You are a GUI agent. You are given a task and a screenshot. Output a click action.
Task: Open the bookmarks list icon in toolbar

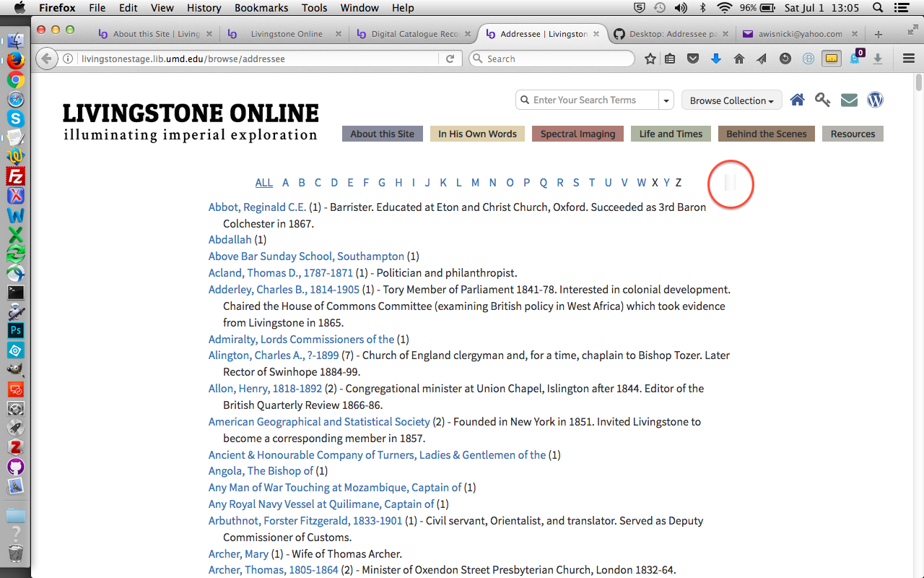click(670, 59)
